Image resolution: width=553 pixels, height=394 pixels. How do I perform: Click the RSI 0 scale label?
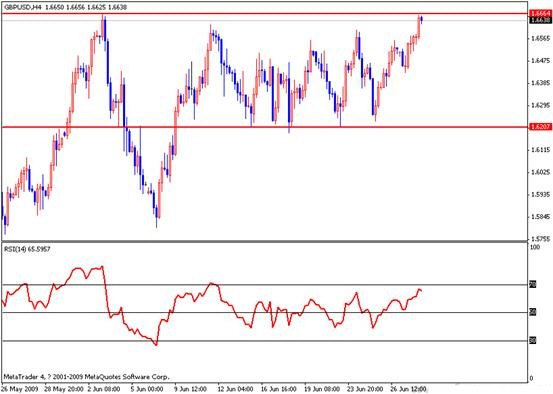pyautogui.click(x=532, y=378)
